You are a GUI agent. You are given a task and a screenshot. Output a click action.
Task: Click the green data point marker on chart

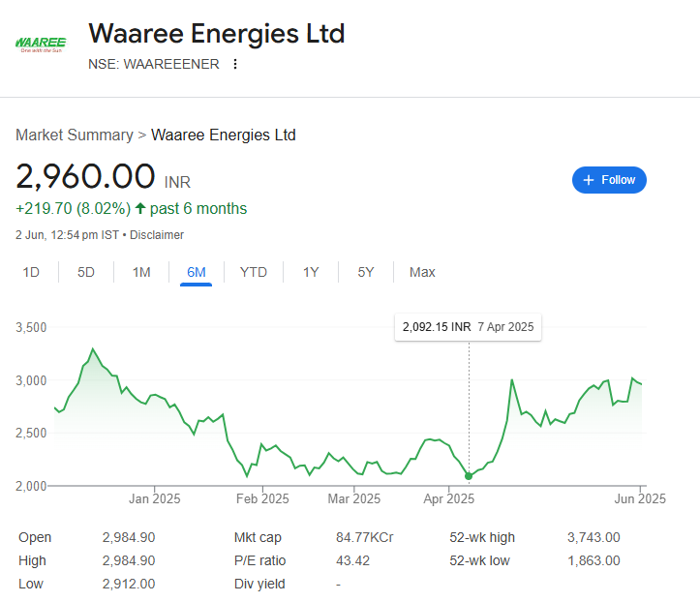469,476
